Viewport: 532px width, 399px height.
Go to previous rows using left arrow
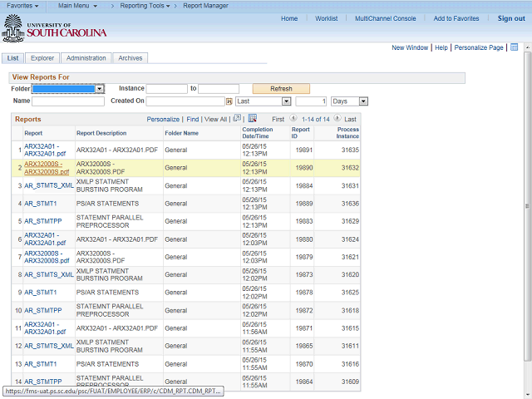[293, 119]
